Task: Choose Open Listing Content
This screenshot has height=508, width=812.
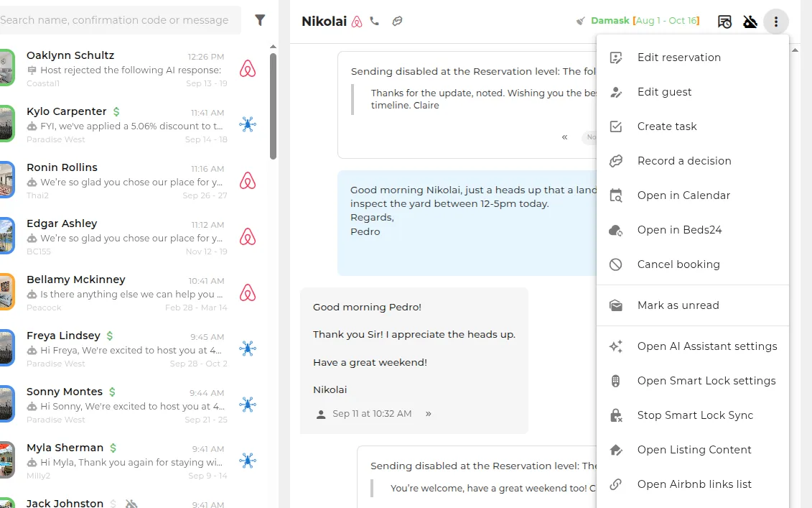Action: 692,450
